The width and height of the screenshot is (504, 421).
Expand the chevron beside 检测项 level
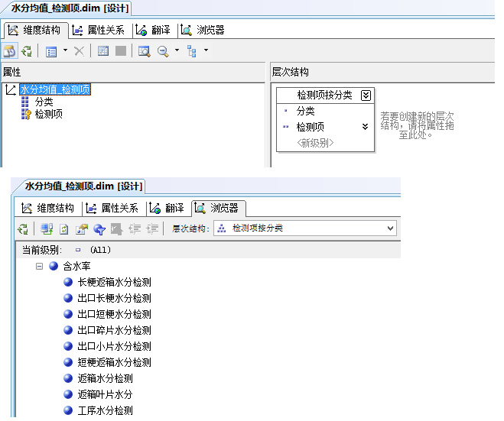click(x=365, y=127)
